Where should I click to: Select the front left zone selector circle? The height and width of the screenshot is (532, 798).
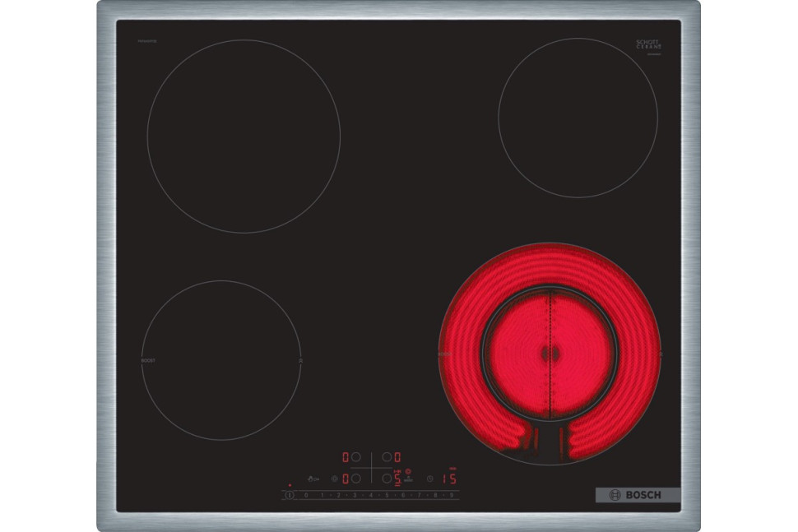tap(355, 479)
